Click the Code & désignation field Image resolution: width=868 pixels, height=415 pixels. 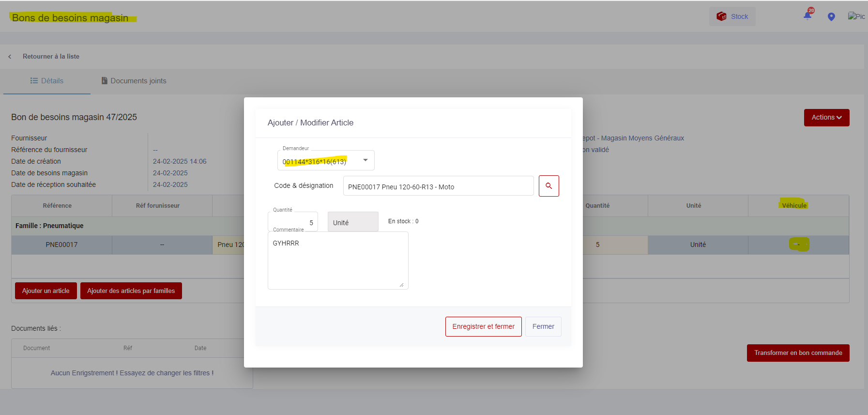coord(438,186)
